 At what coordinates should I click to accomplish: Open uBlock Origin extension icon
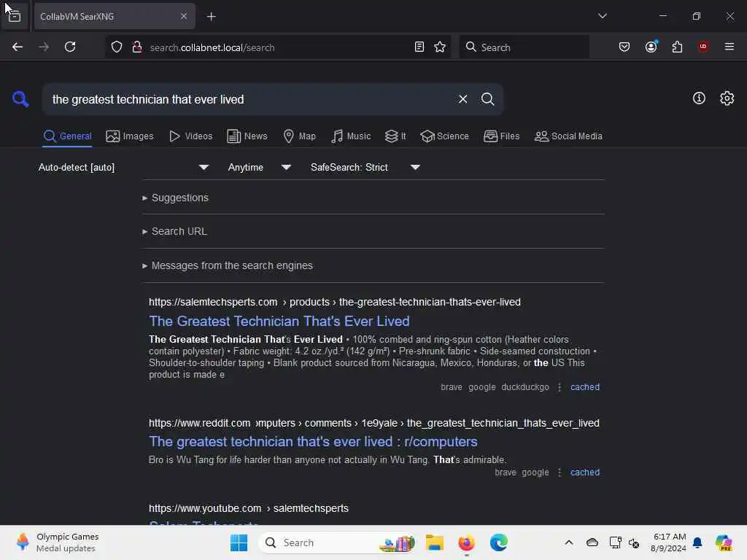pos(703,47)
